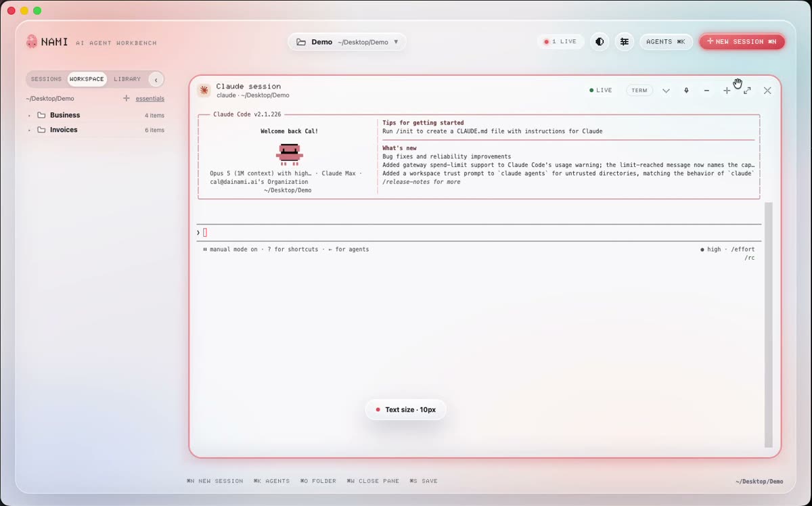The width and height of the screenshot is (812, 506).
Task: Click 'Bug fixes and reliability improvements' line
Action: pyautogui.click(x=447, y=157)
